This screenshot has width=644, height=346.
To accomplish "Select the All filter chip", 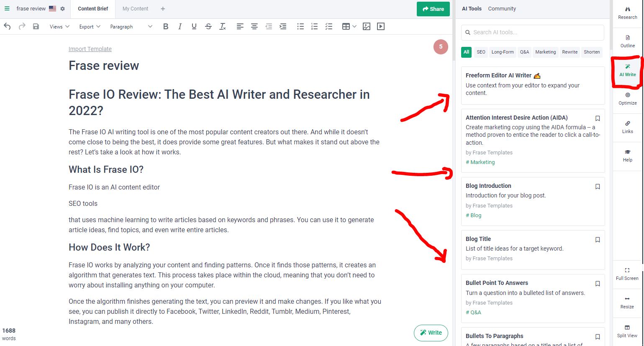I will 467,52.
